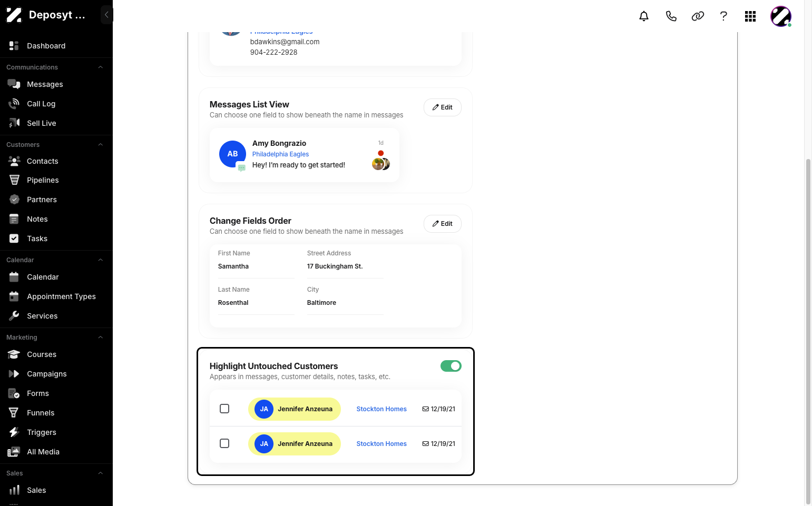The image size is (812, 506).
Task: Collapse the Marketing section
Action: coord(100,338)
